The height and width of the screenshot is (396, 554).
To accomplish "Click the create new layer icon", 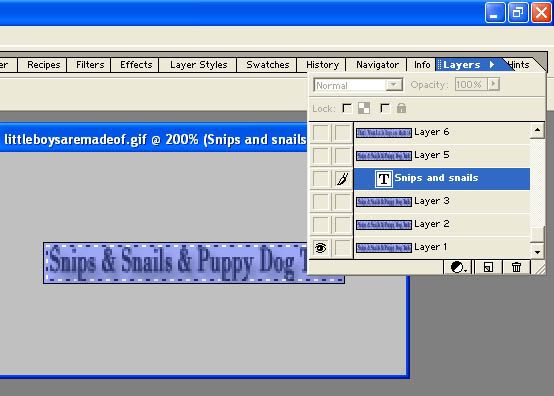I will (x=488, y=267).
